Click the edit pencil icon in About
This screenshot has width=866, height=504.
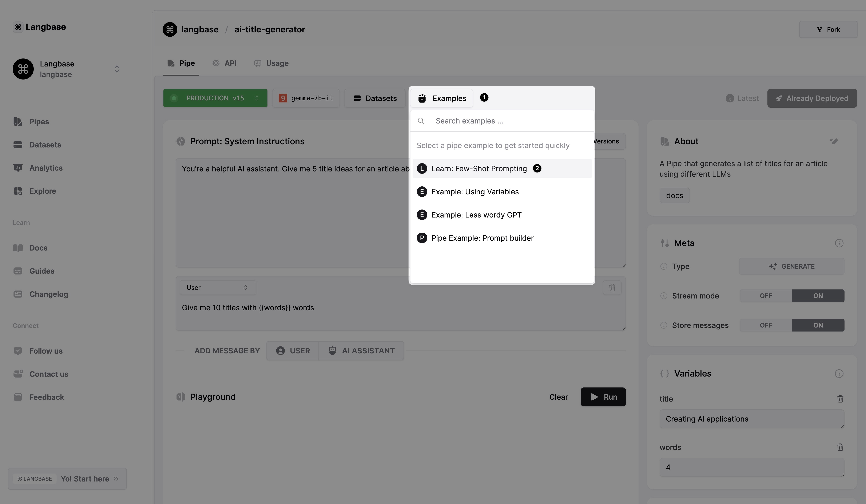[x=834, y=141]
